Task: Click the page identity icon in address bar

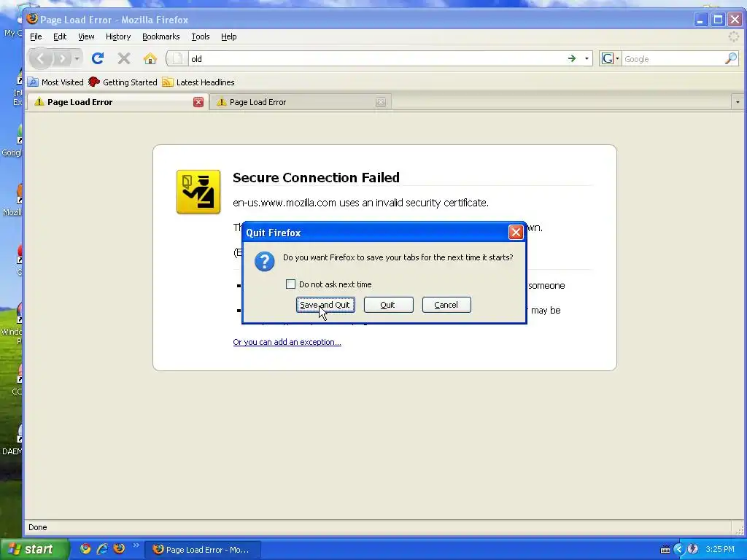Action: pos(177,58)
